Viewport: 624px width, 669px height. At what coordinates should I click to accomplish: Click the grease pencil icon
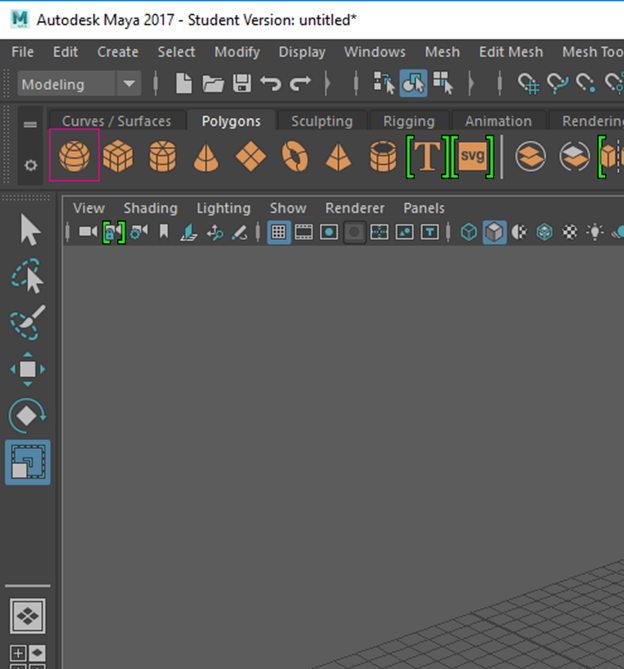point(240,233)
